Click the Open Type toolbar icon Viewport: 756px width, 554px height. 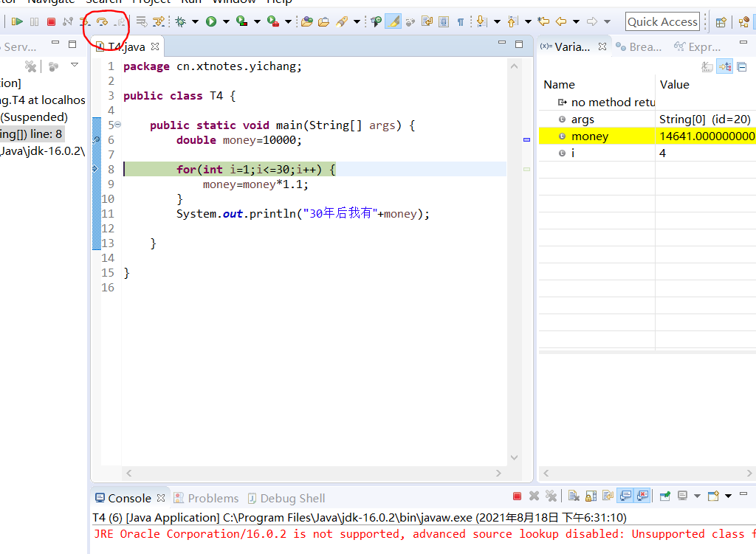coord(306,21)
